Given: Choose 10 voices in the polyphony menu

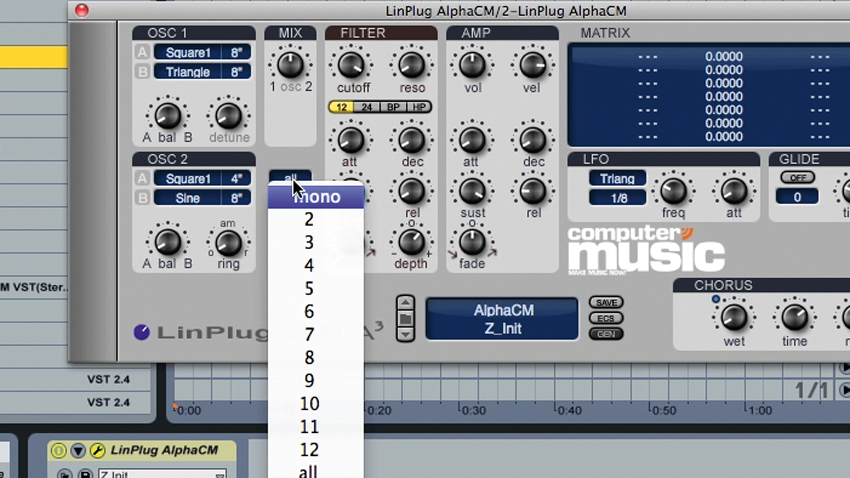Looking at the screenshot, I should (316, 404).
